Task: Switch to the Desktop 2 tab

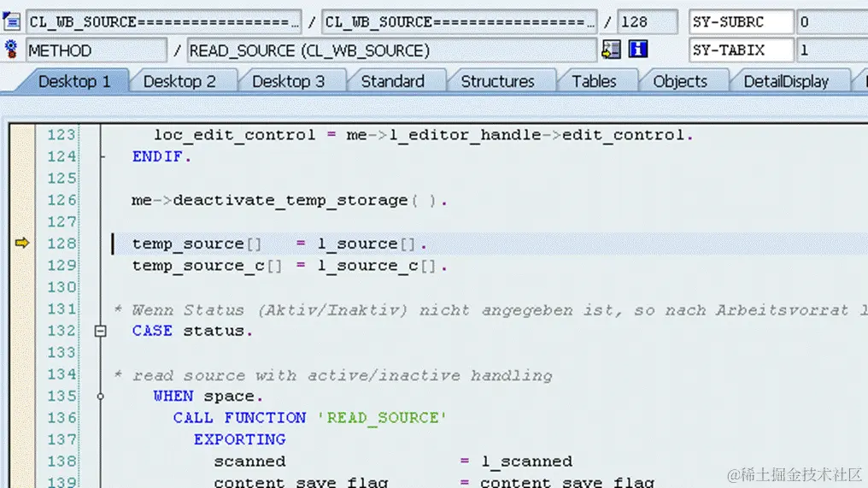Action: coord(179,81)
